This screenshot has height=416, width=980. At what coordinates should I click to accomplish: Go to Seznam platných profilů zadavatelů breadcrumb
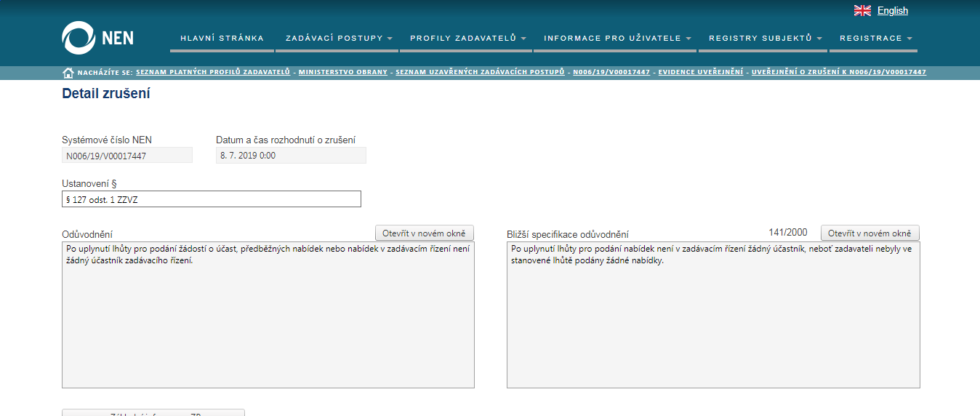[213, 73]
